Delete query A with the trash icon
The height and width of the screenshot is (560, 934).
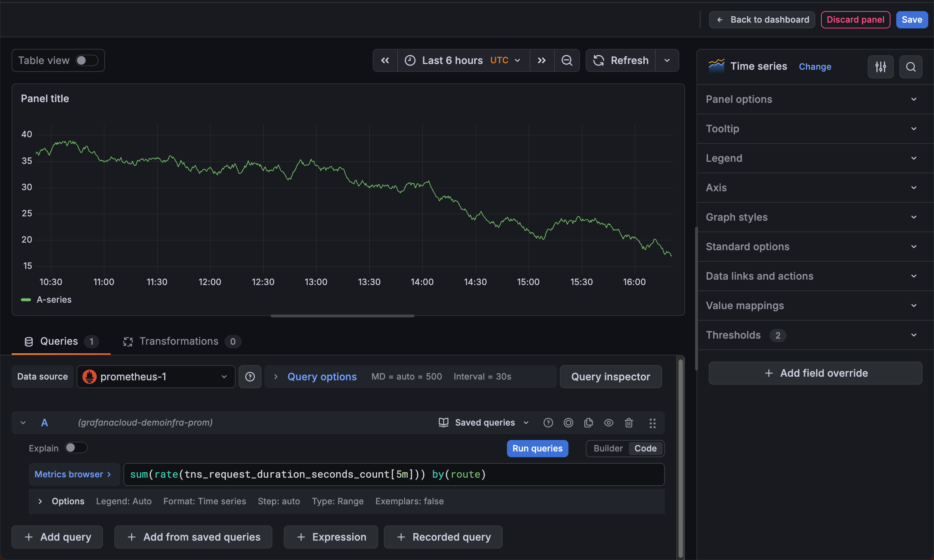(629, 423)
